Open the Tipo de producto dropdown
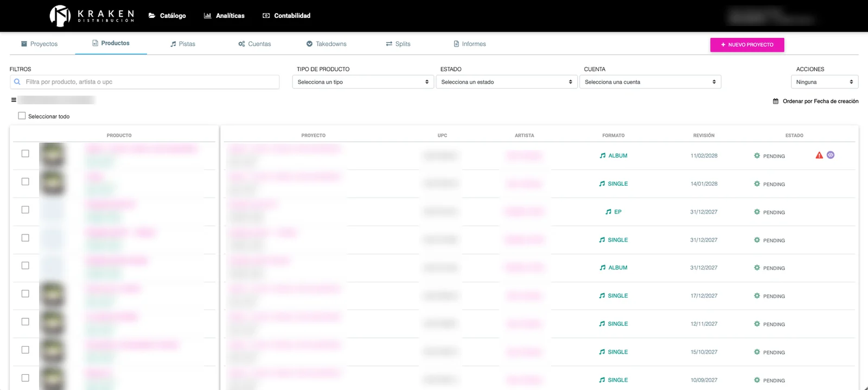868x390 pixels. click(x=363, y=82)
